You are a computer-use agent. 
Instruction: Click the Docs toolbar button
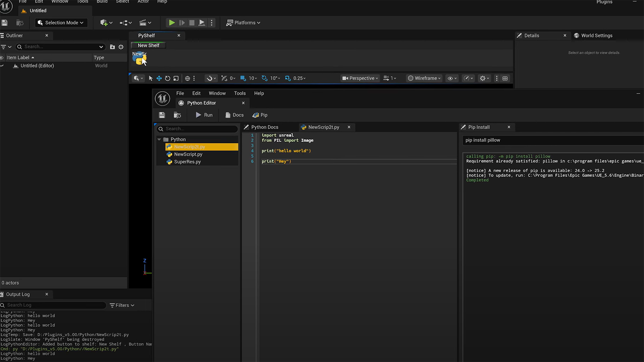click(x=234, y=115)
